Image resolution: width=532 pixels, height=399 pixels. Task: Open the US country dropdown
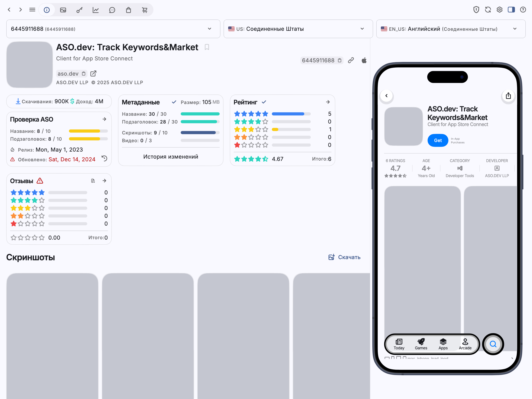click(298, 29)
